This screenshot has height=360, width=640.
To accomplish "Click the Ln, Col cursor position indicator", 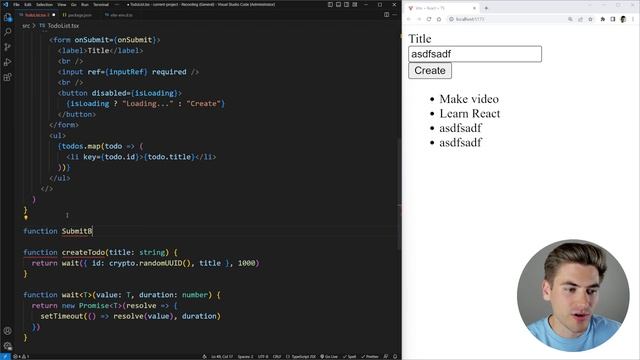I will point(222,356).
